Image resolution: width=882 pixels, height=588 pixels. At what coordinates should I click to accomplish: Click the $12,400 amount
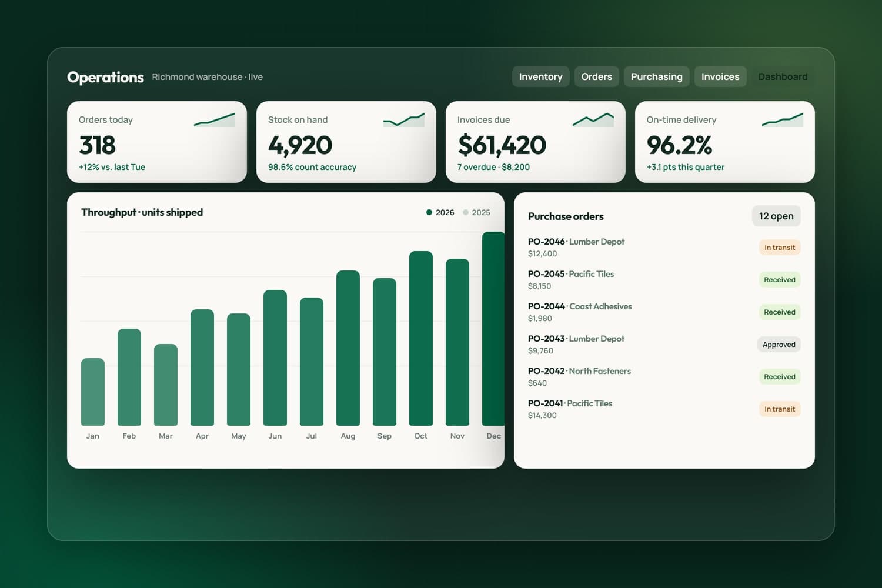(x=542, y=254)
